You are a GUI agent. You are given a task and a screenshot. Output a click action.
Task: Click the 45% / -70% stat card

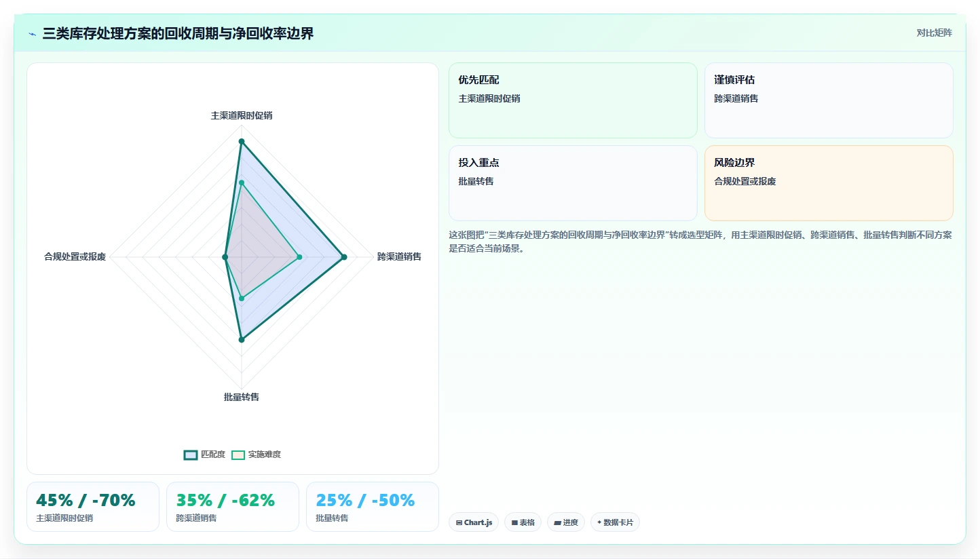[x=93, y=507]
